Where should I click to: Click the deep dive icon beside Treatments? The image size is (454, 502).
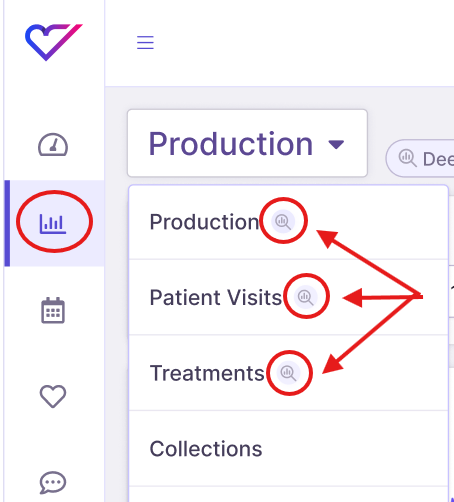(288, 373)
